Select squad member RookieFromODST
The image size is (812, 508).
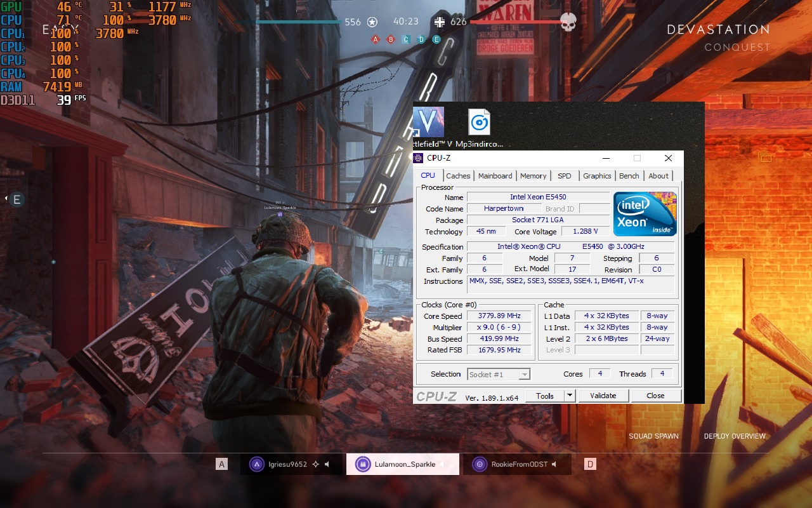tap(517, 464)
